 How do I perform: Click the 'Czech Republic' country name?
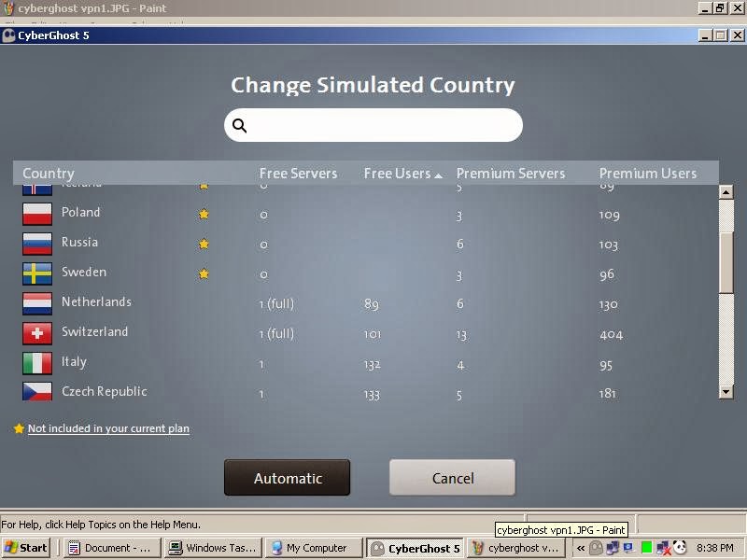(105, 391)
